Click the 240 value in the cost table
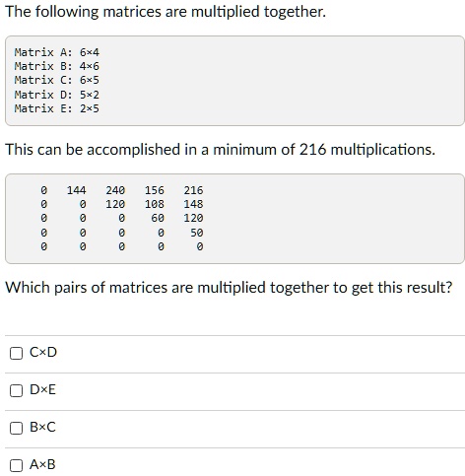 tap(115, 190)
